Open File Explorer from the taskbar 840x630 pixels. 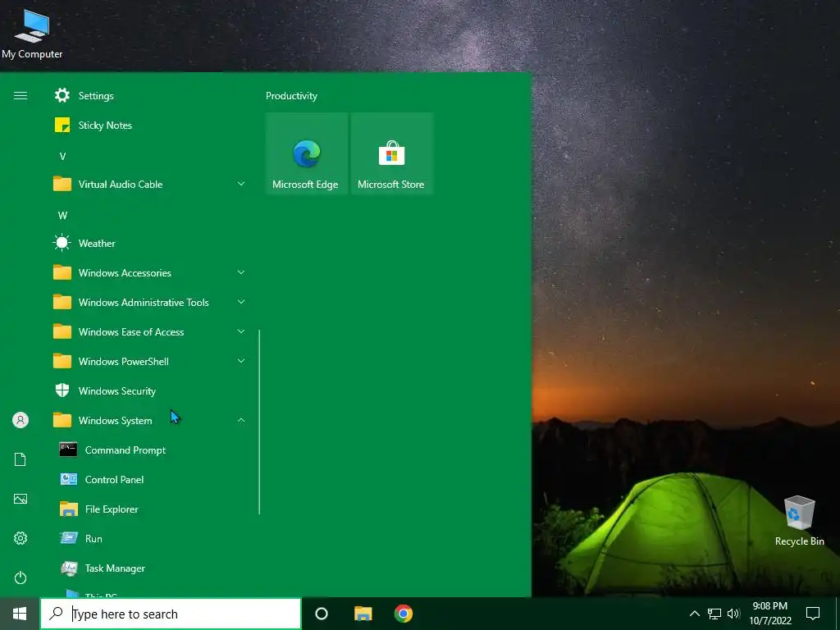coord(363,614)
